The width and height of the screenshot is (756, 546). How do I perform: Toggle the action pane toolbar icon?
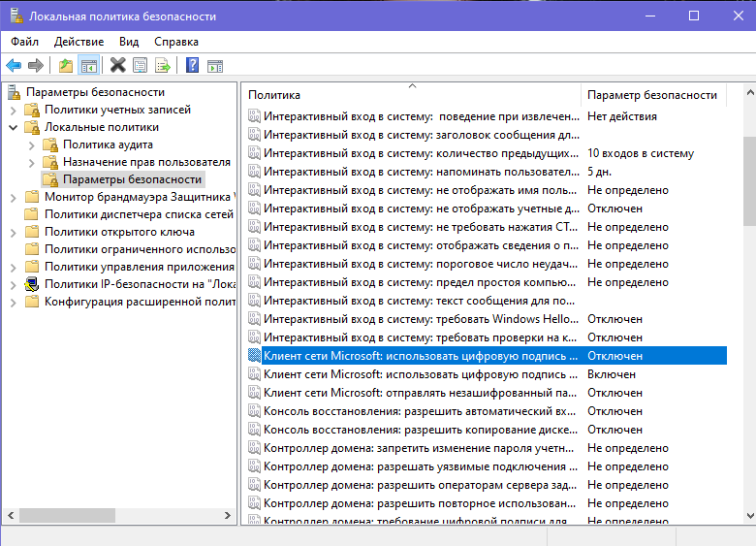pyautogui.click(x=215, y=66)
